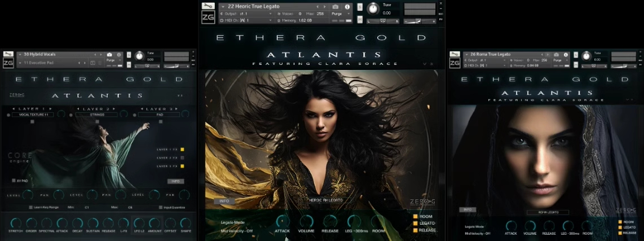Expand the 22 Heoric True Legato instrument menu
The image size is (644, 241).
[223, 7]
